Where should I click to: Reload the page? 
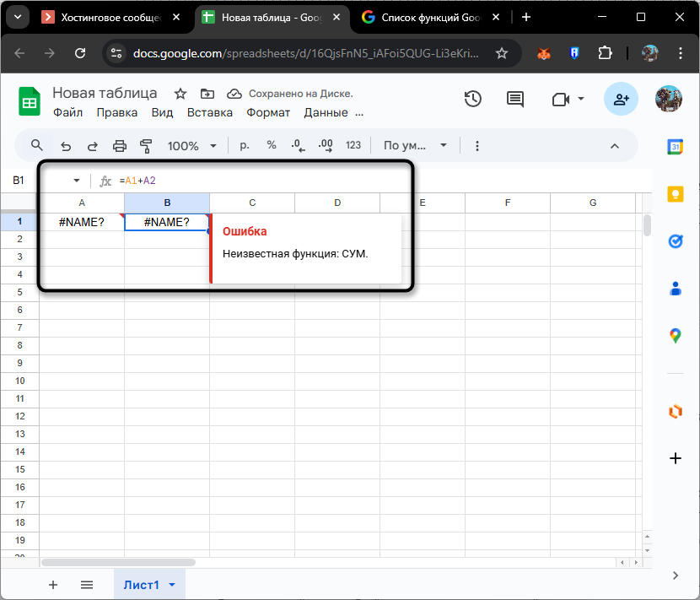80,54
